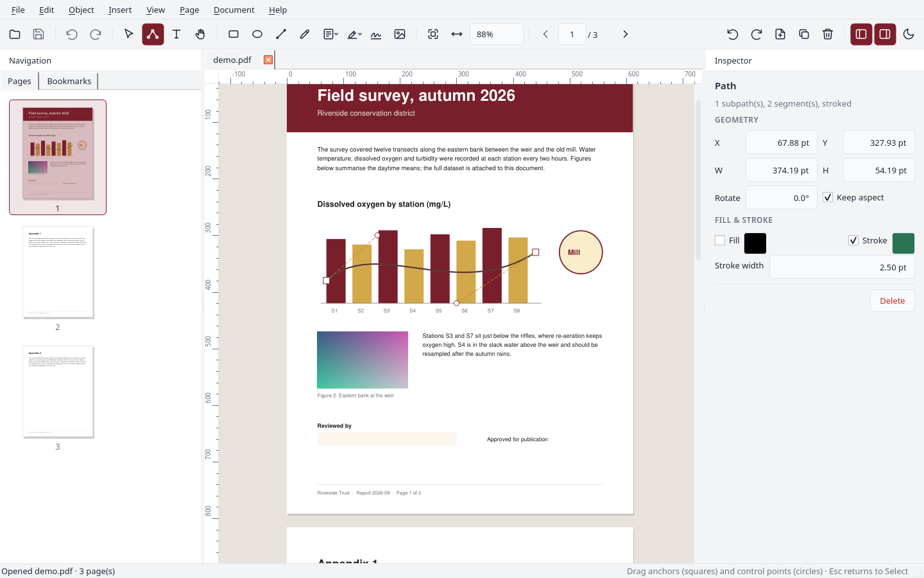Fit page to window icon
Viewport: 924px width, 578px height.
pos(433,34)
